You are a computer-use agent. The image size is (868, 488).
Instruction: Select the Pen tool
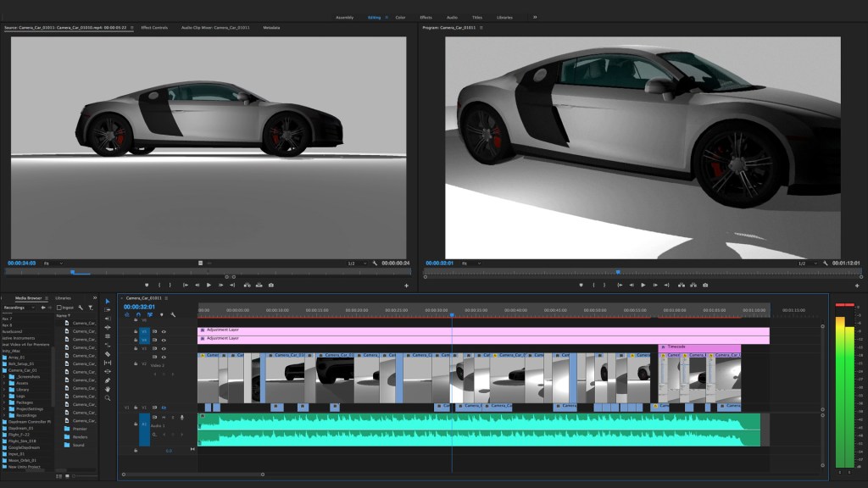pos(108,380)
